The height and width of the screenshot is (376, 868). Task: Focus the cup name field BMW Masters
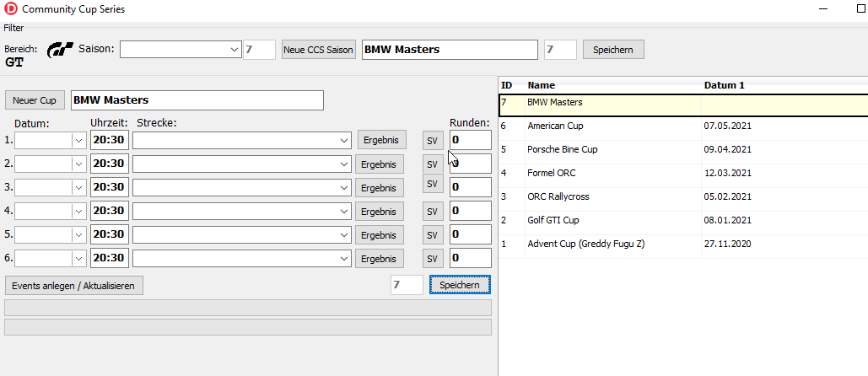(x=197, y=100)
